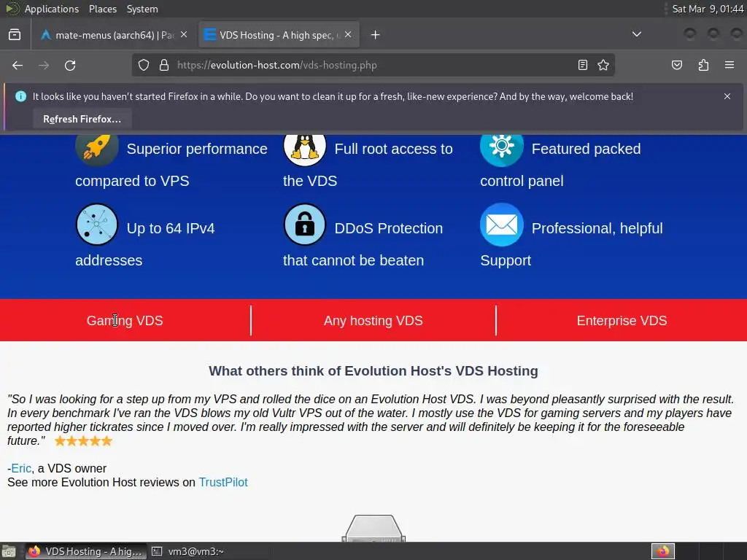The height and width of the screenshot is (560, 747).
Task: Open the extensions puzzle icon
Action: (x=703, y=65)
